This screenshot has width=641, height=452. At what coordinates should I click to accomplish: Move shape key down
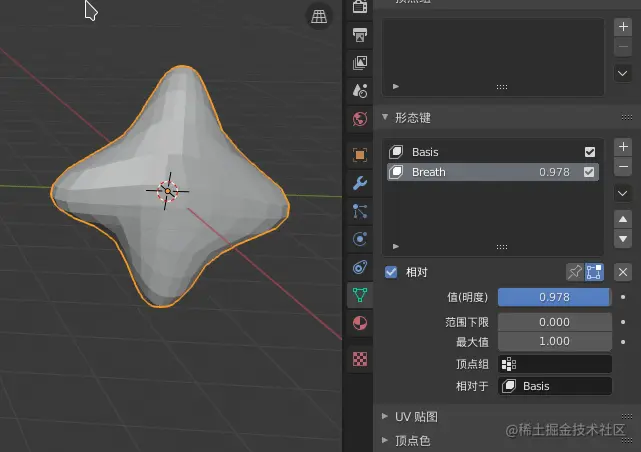point(623,239)
